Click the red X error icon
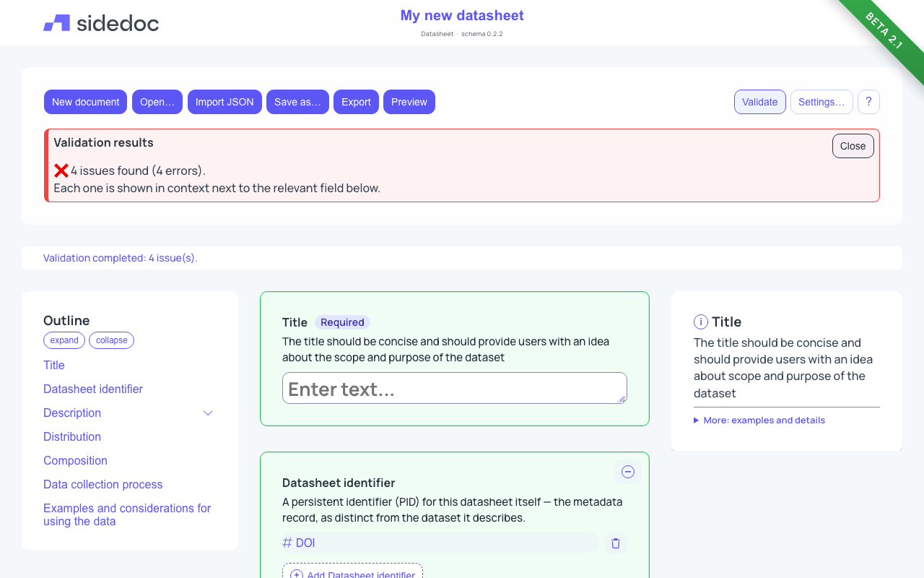Viewport: 924px width, 578px height. [61, 171]
